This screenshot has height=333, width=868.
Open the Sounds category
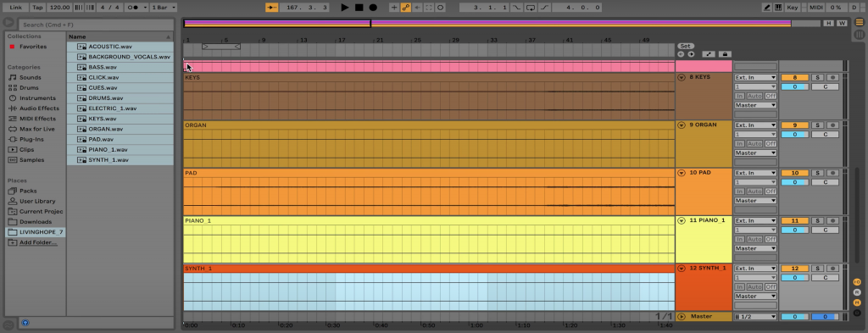click(x=30, y=77)
